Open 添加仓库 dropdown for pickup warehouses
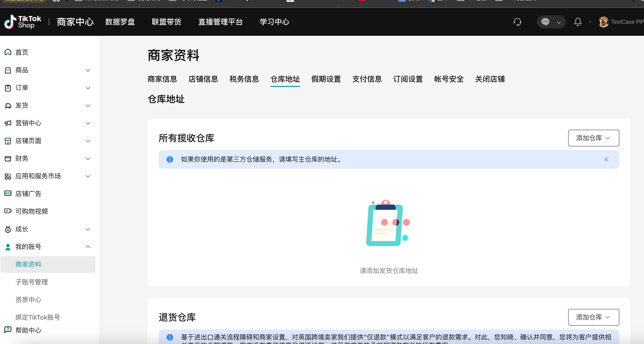 pos(593,138)
